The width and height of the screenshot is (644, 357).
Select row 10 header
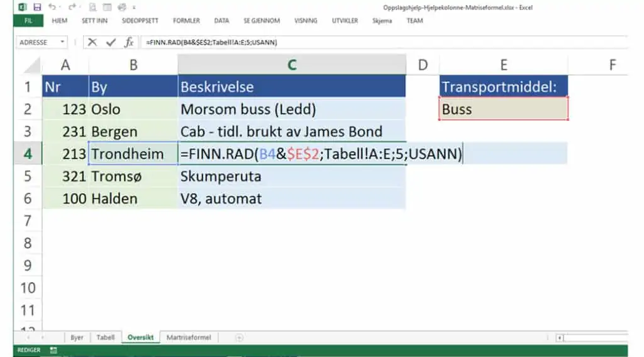(28, 288)
